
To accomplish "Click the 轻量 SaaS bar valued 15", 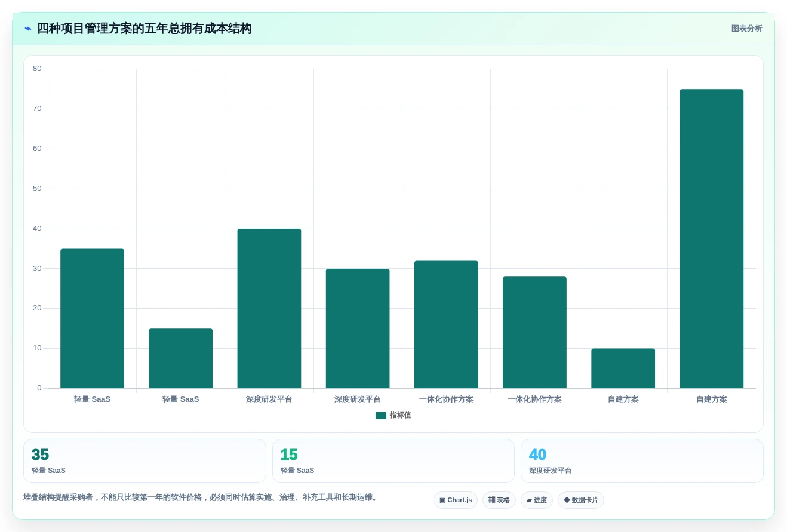I will click(x=181, y=358).
